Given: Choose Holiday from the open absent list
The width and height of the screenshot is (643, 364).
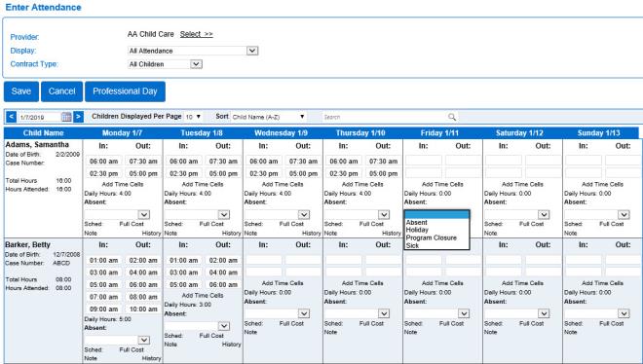Looking at the screenshot, I should (x=417, y=230).
